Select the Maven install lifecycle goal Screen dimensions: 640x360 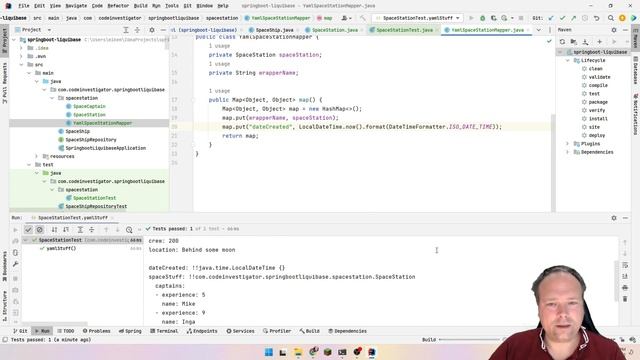pos(598,119)
